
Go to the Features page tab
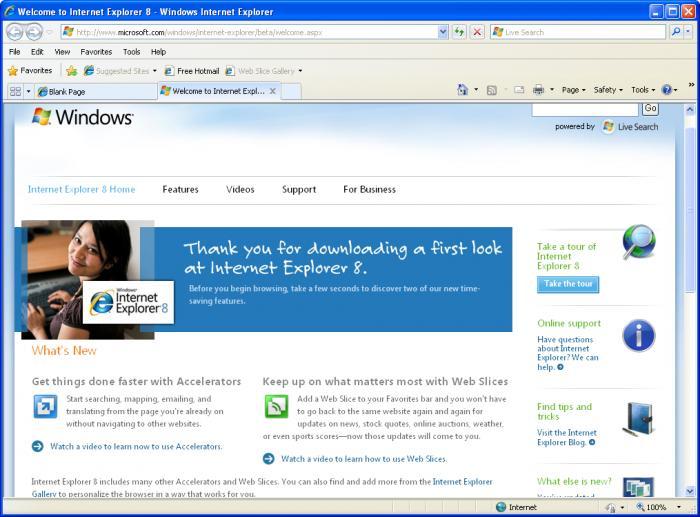coord(180,189)
